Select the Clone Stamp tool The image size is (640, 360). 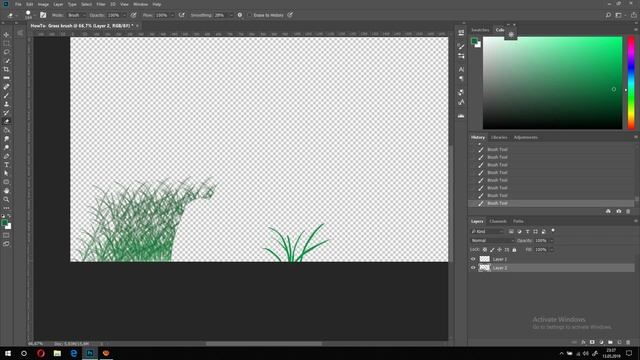[7, 104]
